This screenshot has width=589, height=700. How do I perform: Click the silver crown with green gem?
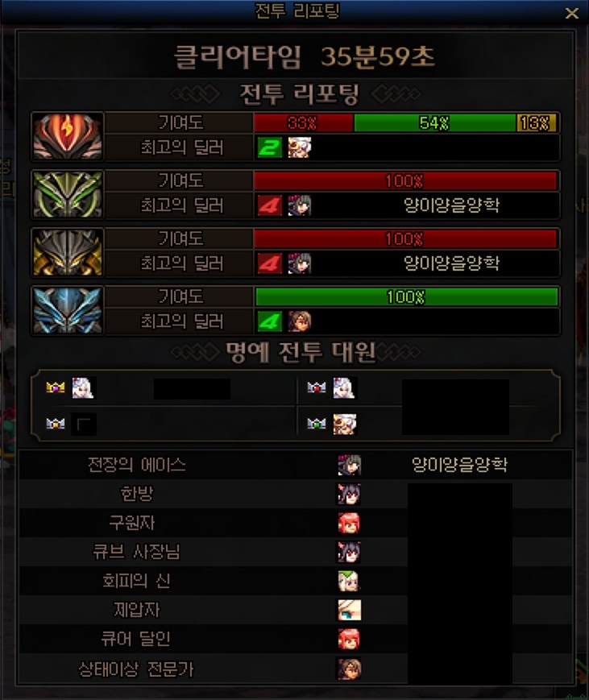[x=316, y=423]
